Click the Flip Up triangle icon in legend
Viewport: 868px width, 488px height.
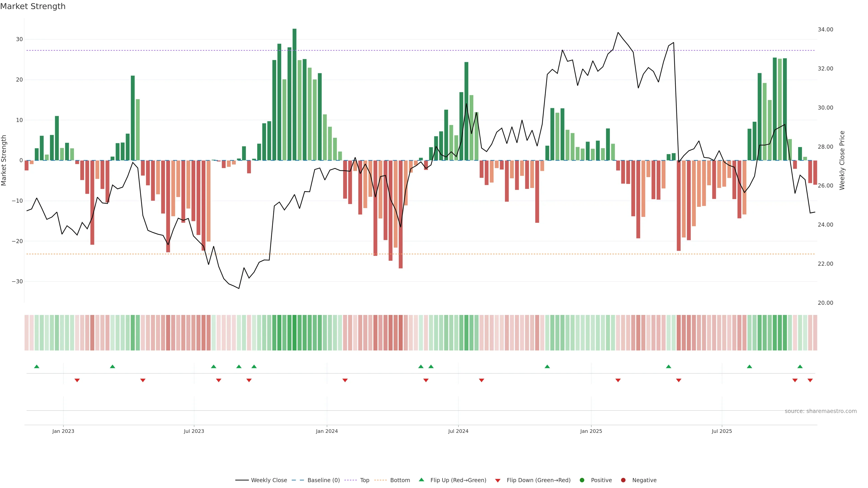pyautogui.click(x=421, y=480)
